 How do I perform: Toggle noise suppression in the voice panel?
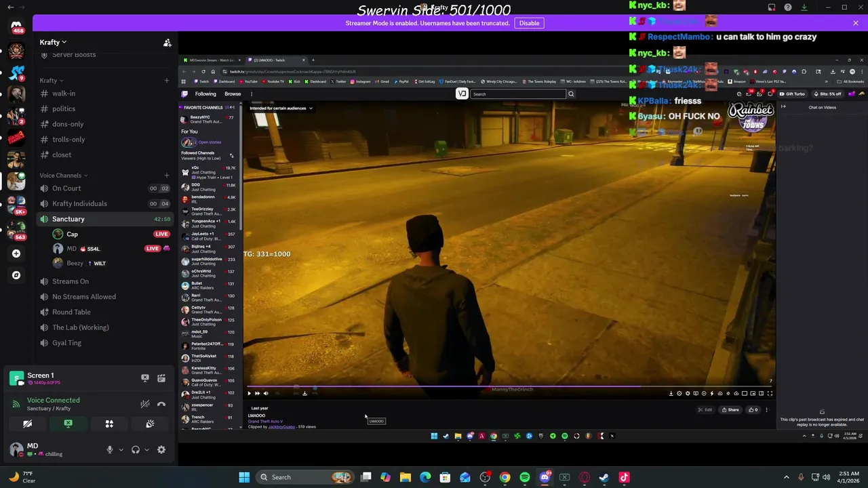[x=145, y=404]
